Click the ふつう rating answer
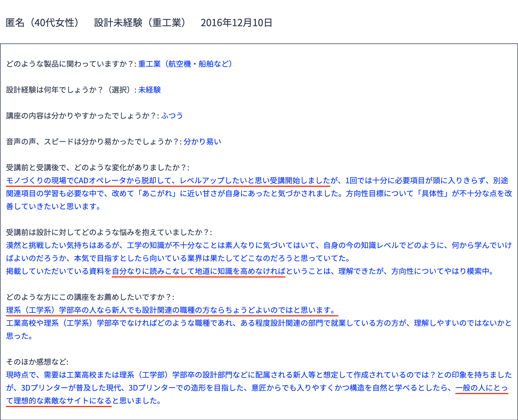518x420 pixels. [172, 116]
